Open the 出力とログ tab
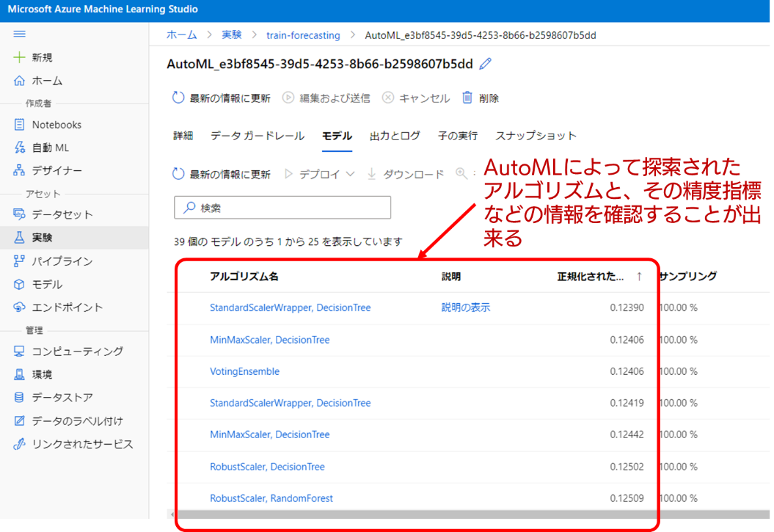This screenshot has width=774, height=532. tap(395, 136)
